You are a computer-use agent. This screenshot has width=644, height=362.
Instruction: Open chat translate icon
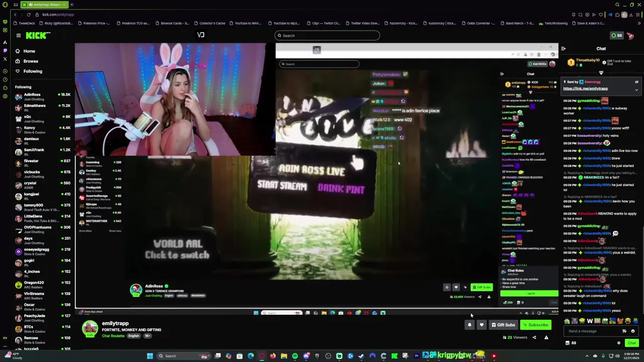[624, 331]
